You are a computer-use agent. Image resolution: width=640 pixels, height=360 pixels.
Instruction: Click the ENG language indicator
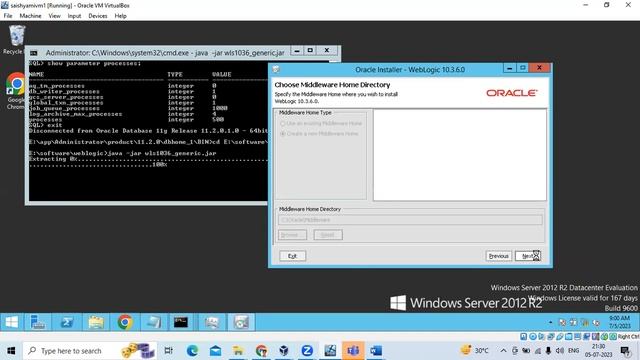[573, 351]
